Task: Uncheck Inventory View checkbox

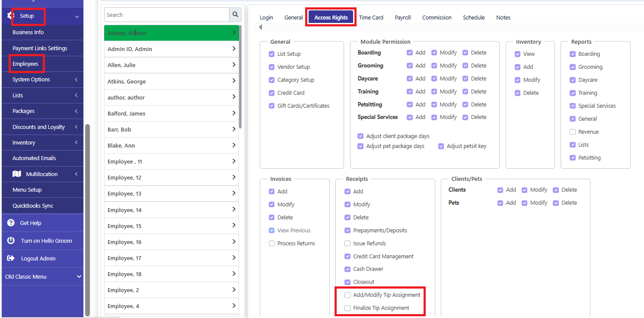Action: pos(518,54)
